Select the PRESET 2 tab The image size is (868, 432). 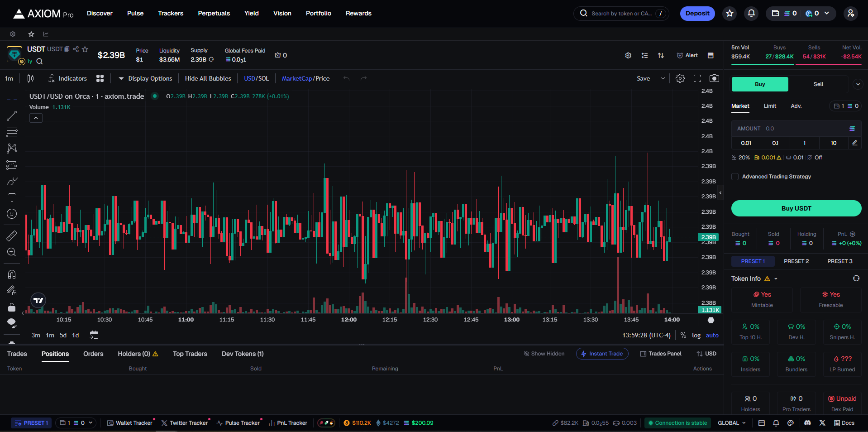796,261
